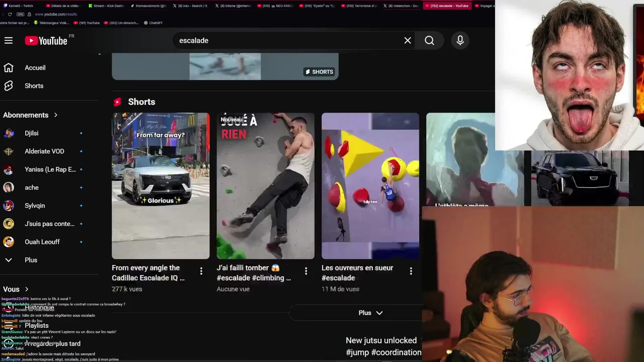The height and width of the screenshot is (362, 644).
Task: Start voice search with the microphone icon
Action: tap(460, 41)
